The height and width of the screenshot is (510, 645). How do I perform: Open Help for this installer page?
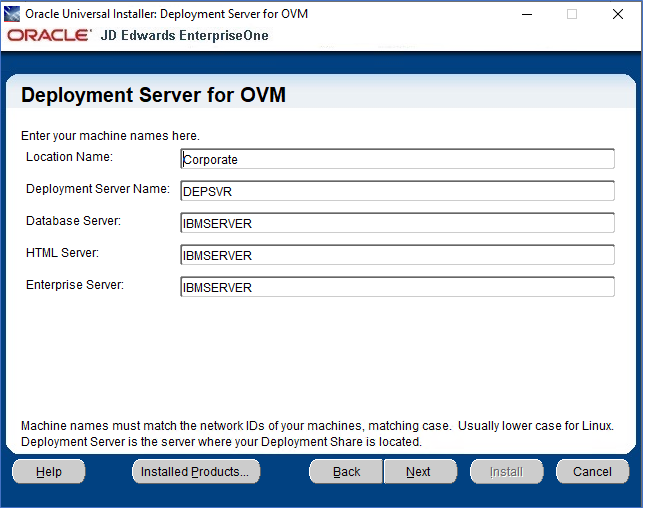click(49, 473)
